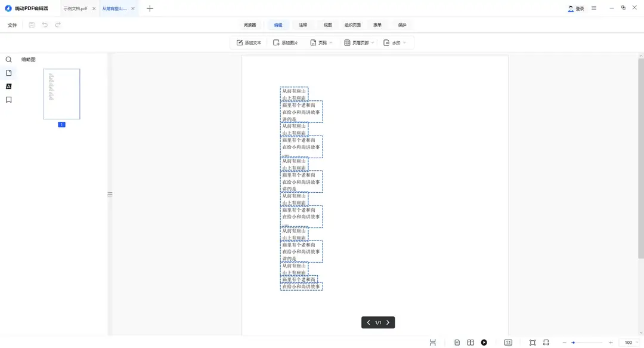
Task: Switch to the 注释 annotation tab
Action: 303,25
